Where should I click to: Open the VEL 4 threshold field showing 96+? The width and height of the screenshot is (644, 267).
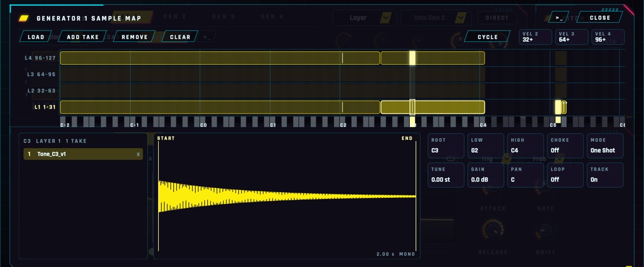click(x=608, y=37)
